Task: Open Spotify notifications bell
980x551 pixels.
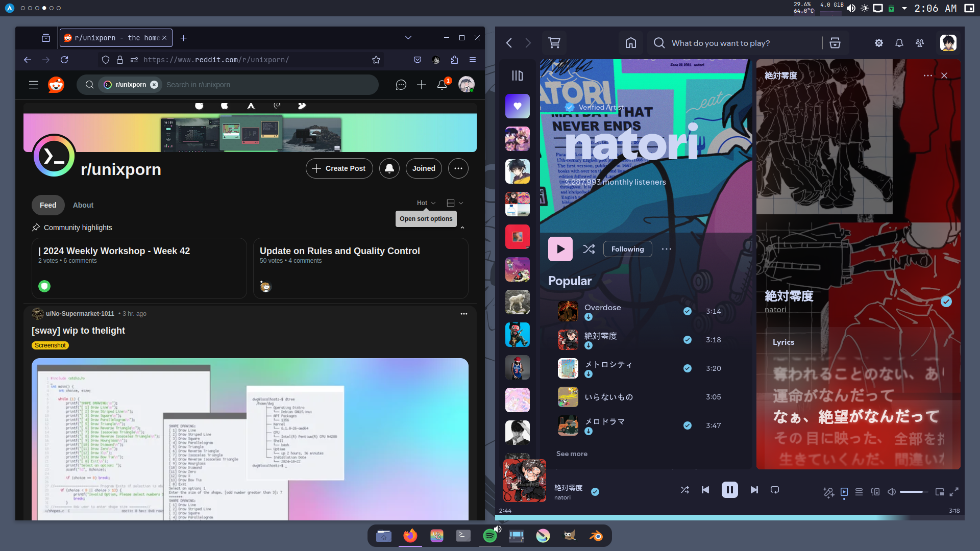Action: pyautogui.click(x=899, y=43)
